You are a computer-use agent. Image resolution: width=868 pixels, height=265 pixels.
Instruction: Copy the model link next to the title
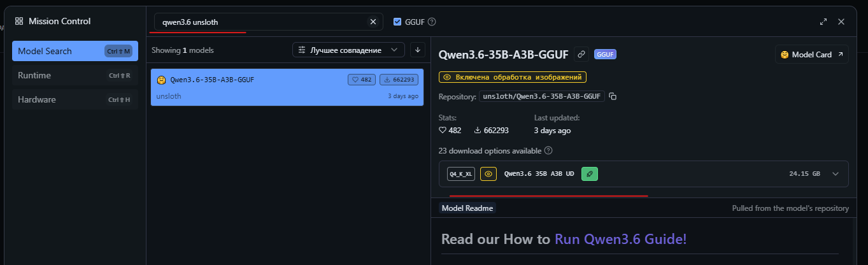[x=581, y=54]
